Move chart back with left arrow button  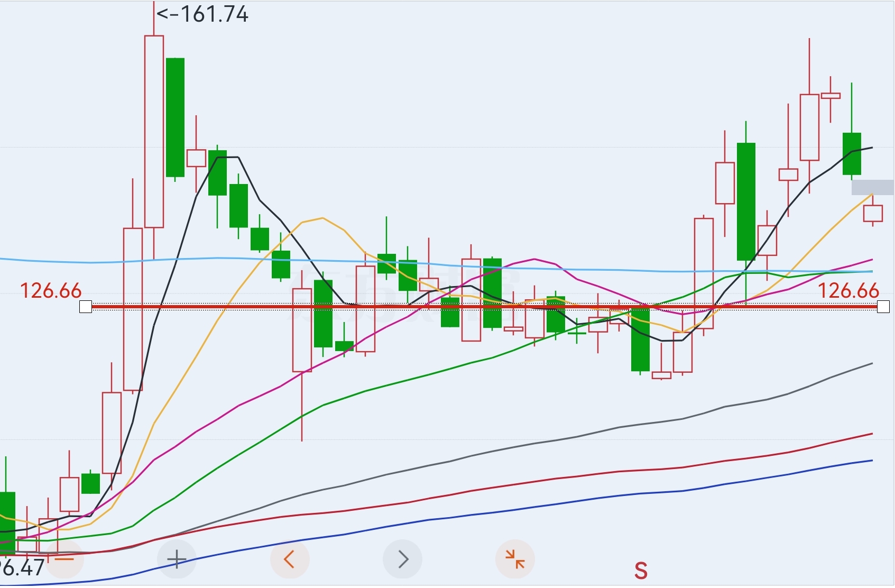pos(289,559)
